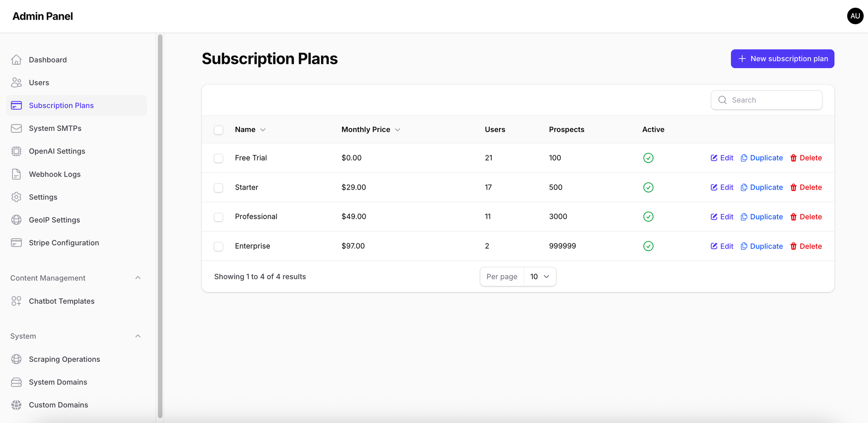
Task: Toggle the select-all checkbox in table header
Action: 218,130
